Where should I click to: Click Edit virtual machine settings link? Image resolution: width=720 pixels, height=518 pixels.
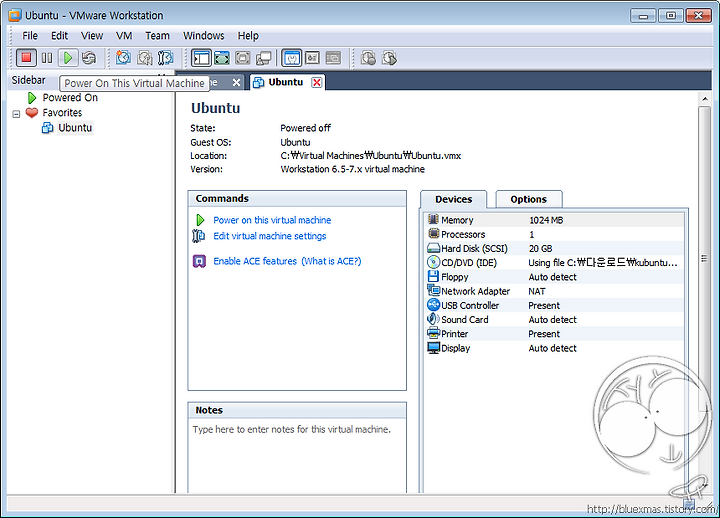[x=270, y=236]
